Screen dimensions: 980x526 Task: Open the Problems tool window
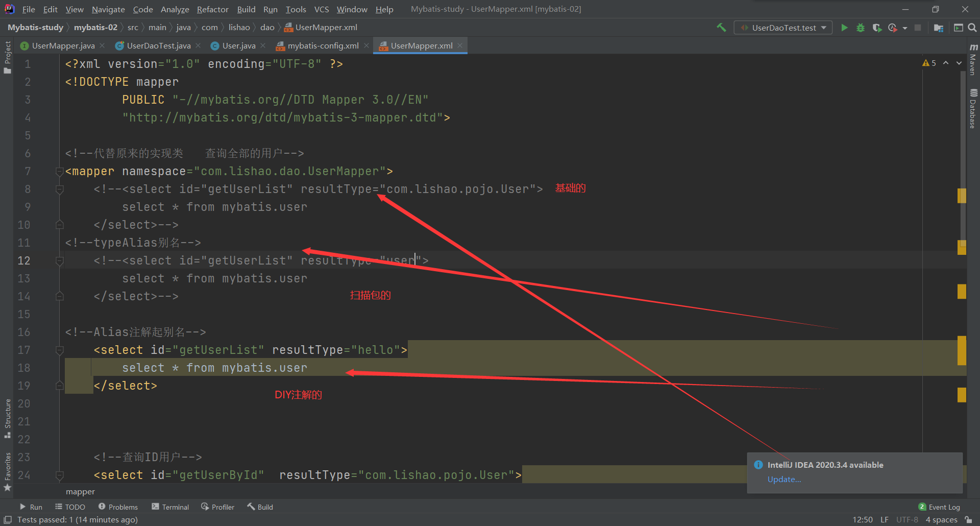click(x=118, y=507)
